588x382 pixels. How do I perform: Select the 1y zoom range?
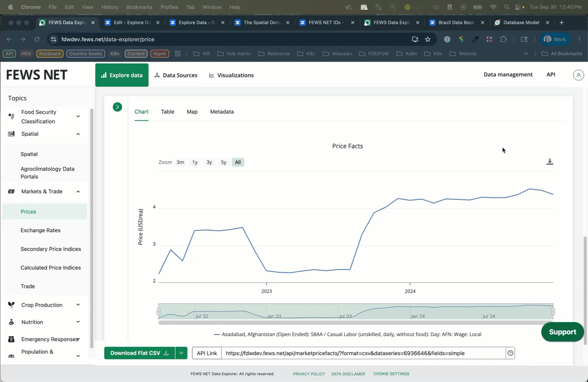point(195,162)
